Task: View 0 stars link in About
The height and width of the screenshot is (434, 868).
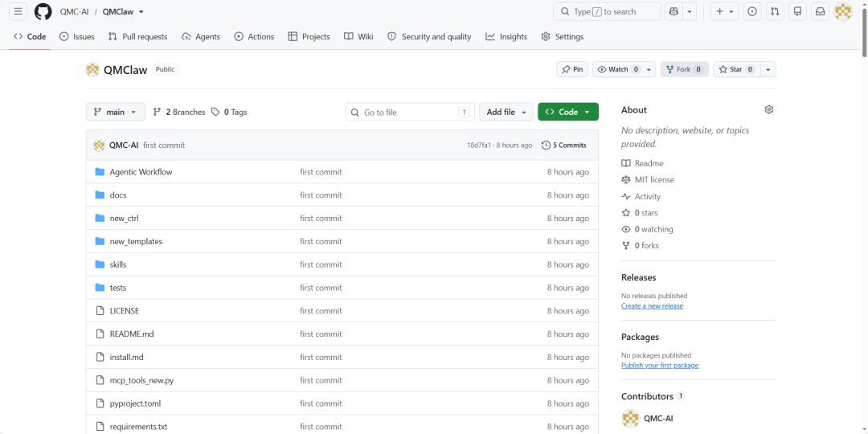Action: click(x=640, y=212)
